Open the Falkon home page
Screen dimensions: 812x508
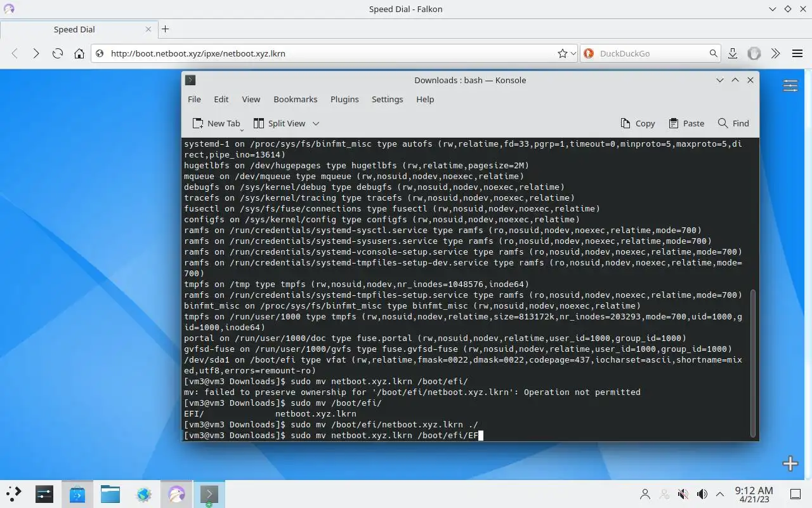[x=79, y=53]
